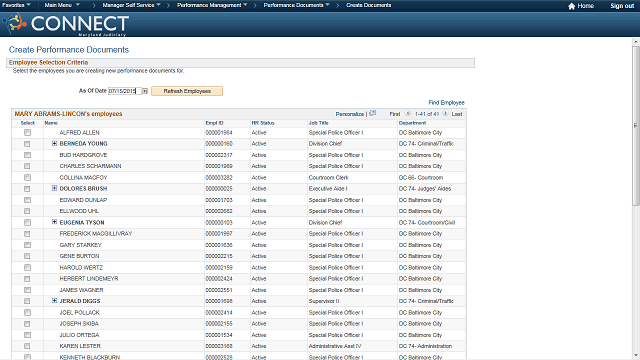Click the CONNECT Maryland Judiciary logo
Viewport: 640px width, 360px height.
coord(66,24)
